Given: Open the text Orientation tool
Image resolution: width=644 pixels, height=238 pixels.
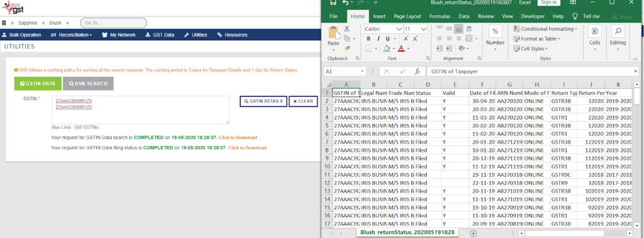Looking at the screenshot, I should pyautogui.click(x=462, y=48).
